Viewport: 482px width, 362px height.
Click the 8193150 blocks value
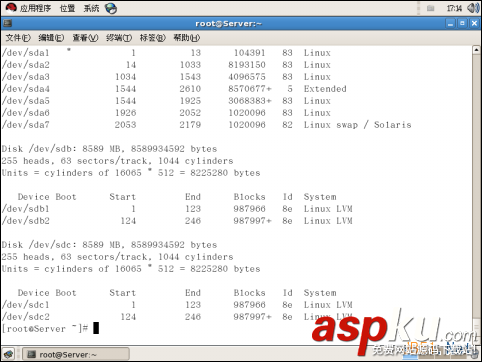pos(247,65)
